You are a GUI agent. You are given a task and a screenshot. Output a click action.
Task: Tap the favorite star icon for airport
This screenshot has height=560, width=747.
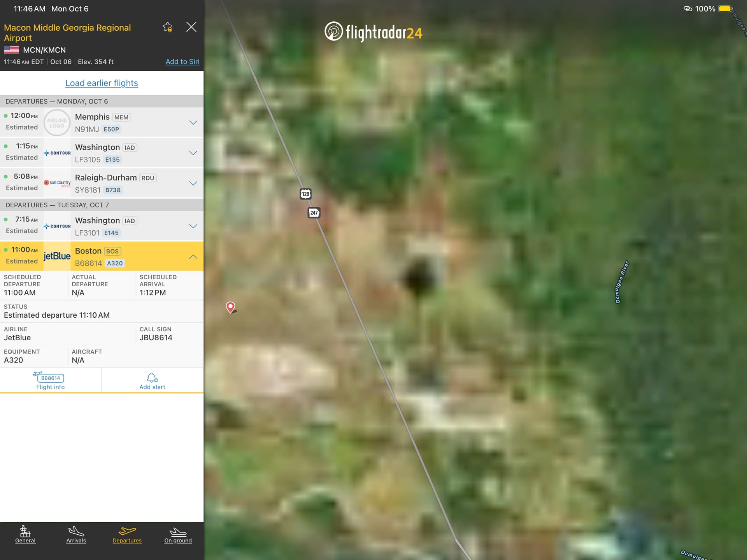click(x=168, y=27)
